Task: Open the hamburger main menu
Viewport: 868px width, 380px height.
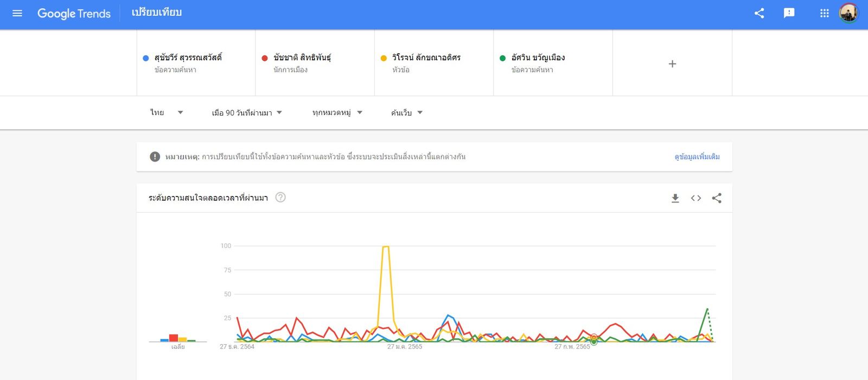Action: click(17, 13)
